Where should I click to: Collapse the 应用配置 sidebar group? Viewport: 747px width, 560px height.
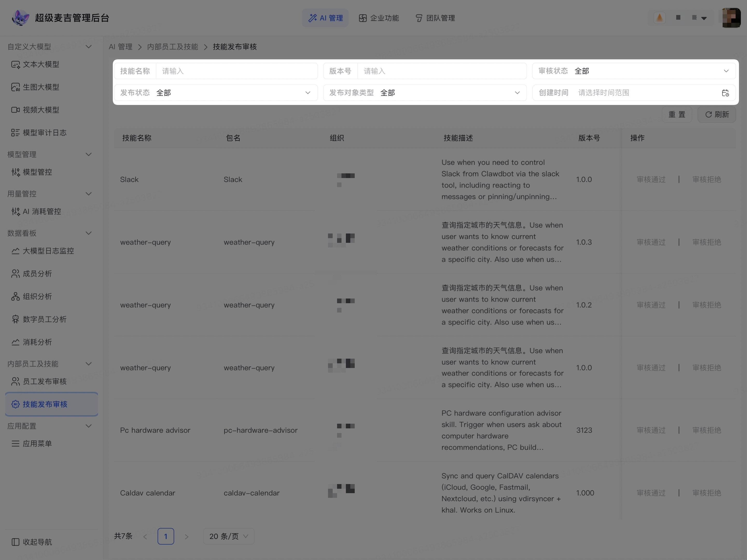point(88,426)
